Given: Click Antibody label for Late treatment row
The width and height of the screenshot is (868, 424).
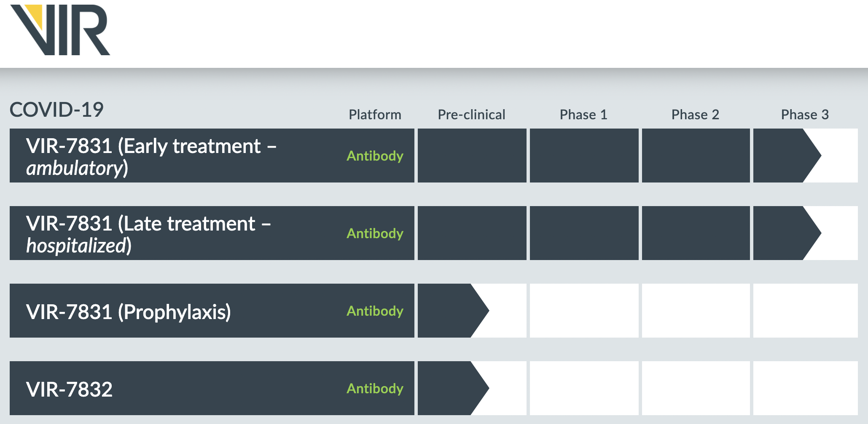Looking at the screenshot, I should coord(375,233).
